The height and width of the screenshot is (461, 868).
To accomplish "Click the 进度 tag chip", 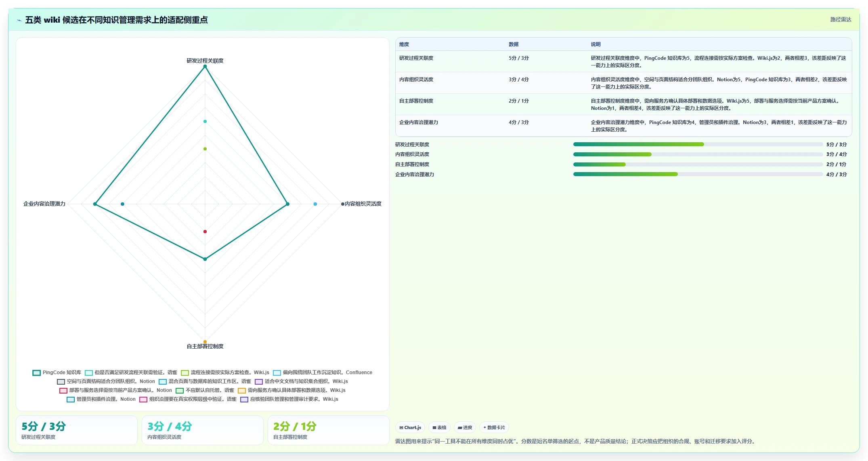I will 465,427.
